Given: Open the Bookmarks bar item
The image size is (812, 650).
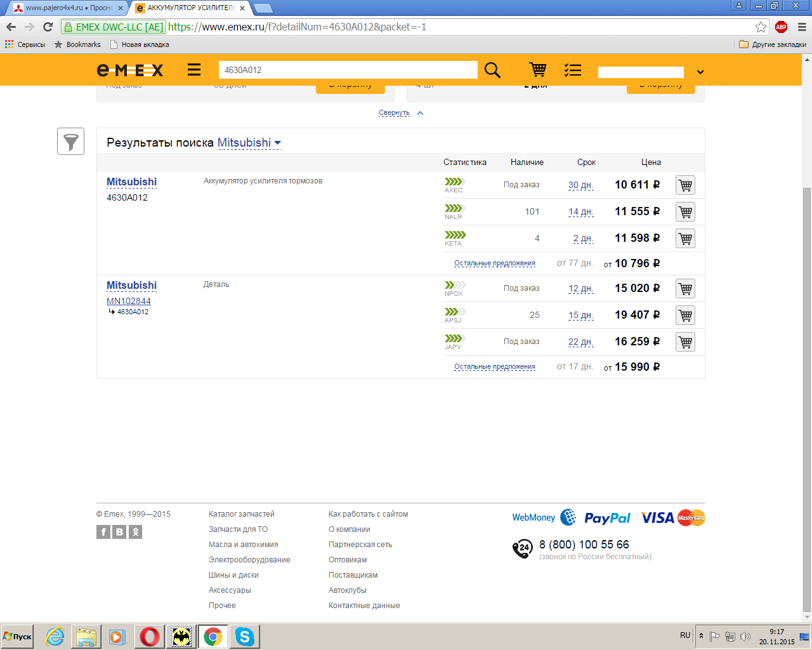Looking at the screenshot, I should (x=77, y=44).
